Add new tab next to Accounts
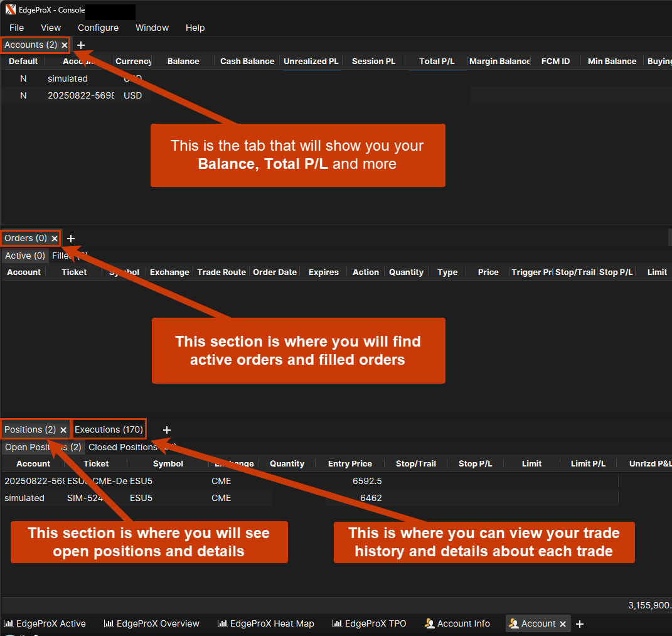Viewport: 672px width, 636px height. click(x=80, y=45)
